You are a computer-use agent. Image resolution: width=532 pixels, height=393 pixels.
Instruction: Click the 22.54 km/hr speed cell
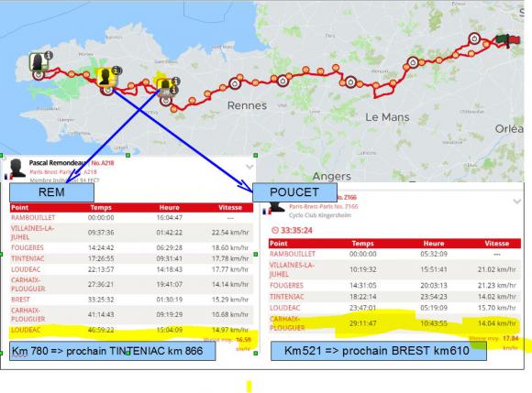(x=230, y=233)
